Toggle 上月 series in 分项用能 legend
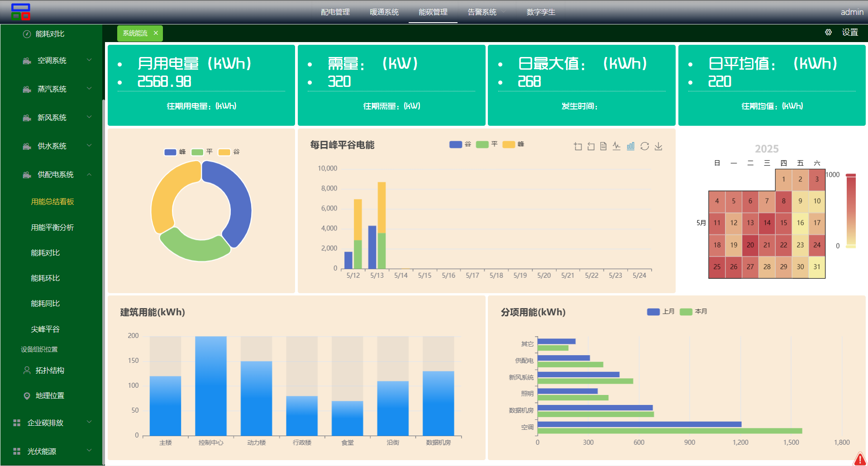Viewport: 868px width, 466px height. pyautogui.click(x=660, y=312)
